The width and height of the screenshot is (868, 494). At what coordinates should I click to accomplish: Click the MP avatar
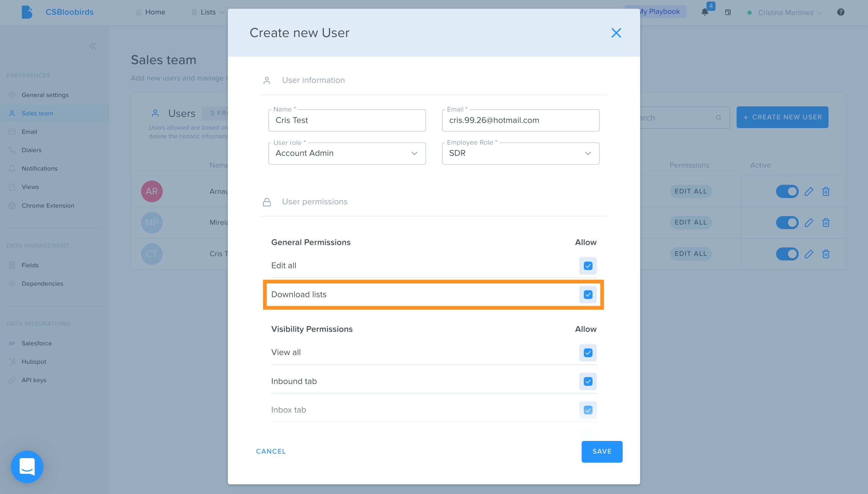152,222
